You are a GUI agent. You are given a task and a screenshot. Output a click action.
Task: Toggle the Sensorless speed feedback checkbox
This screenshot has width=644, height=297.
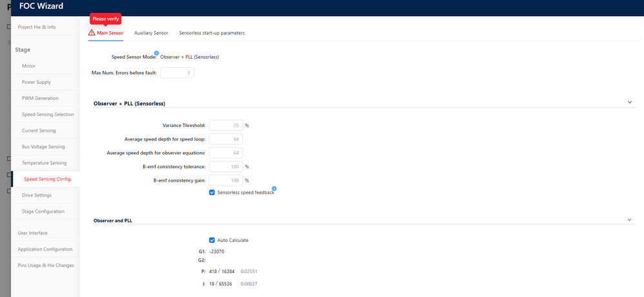coord(212,193)
